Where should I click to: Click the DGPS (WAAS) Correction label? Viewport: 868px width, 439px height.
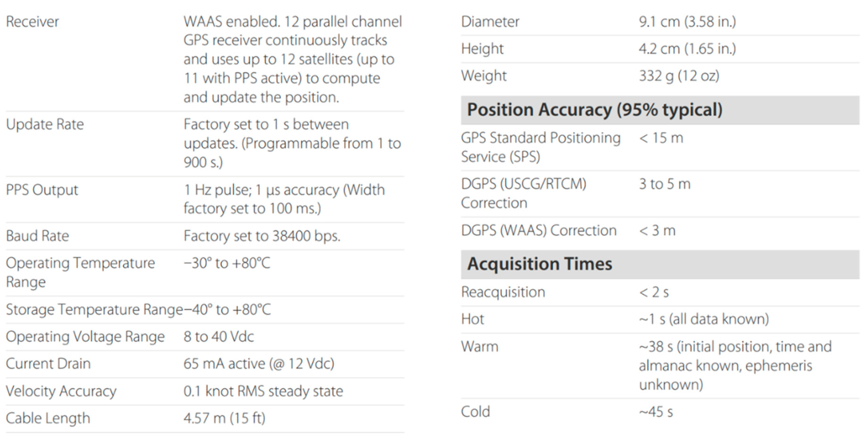click(x=539, y=231)
